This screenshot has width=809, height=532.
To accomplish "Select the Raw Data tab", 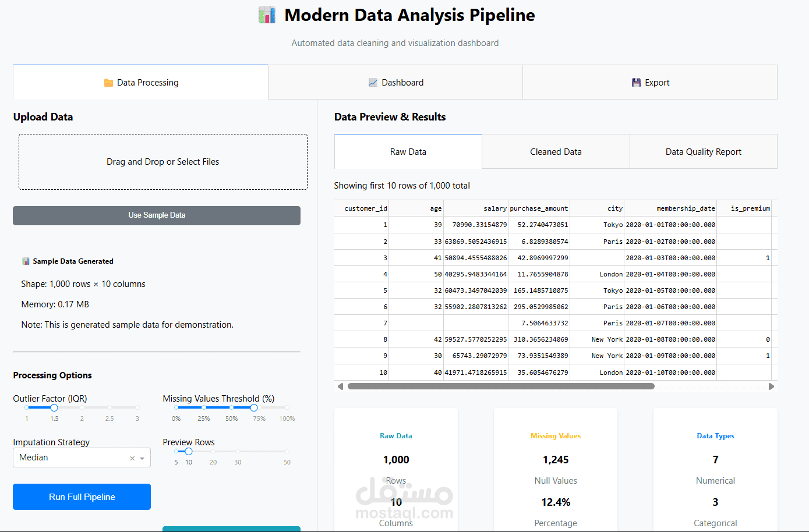I will [x=408, y=151].
